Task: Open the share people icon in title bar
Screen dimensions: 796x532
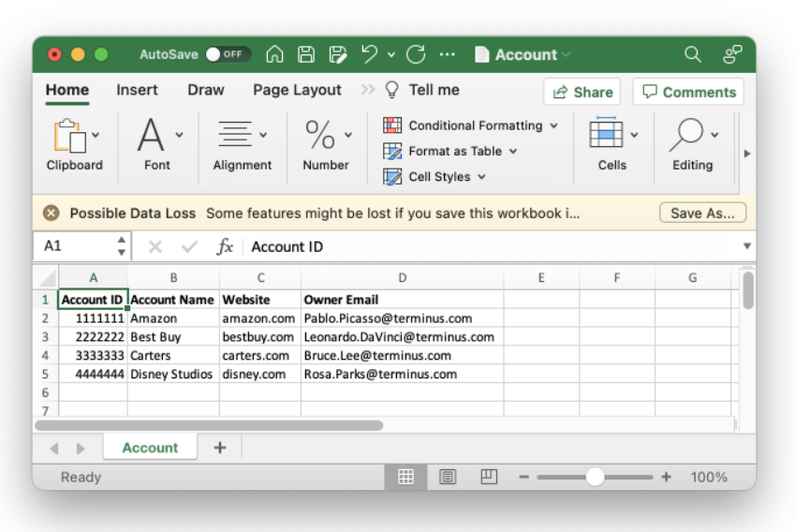Action: (732, 53)
